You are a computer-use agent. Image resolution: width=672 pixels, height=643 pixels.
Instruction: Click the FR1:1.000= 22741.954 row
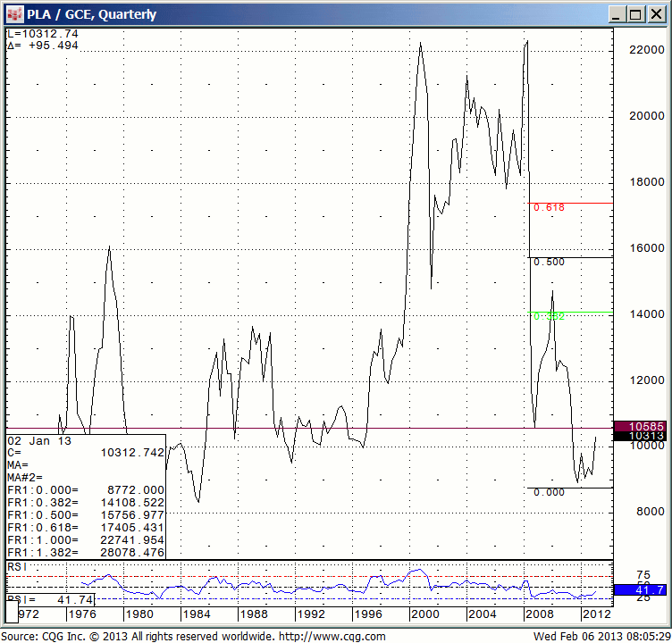tap(86, 539)
